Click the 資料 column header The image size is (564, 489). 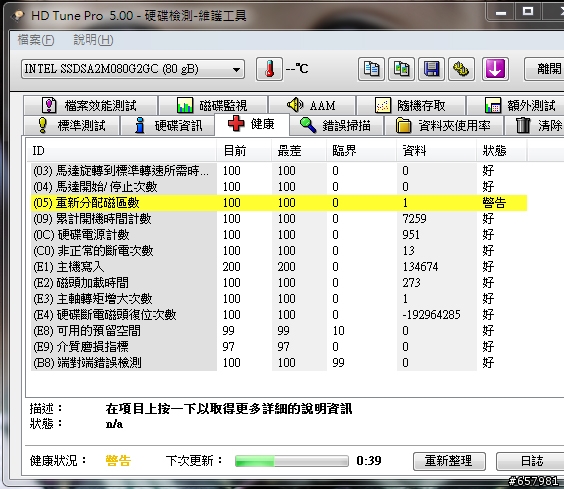click(x=437, y=150)
